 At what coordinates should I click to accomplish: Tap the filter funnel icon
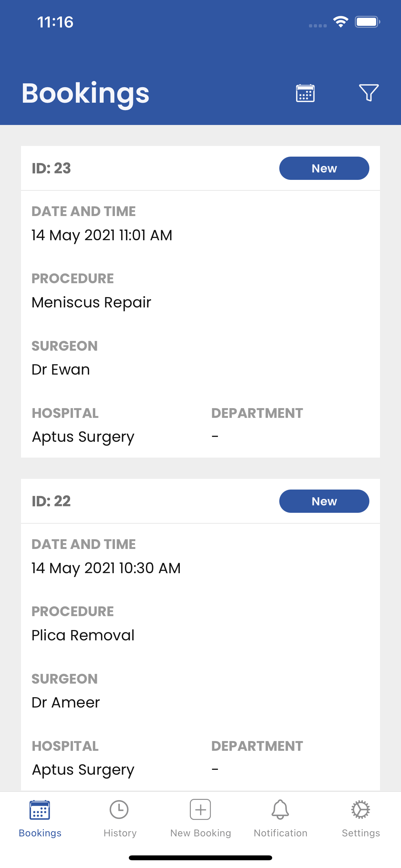[369, 93]
